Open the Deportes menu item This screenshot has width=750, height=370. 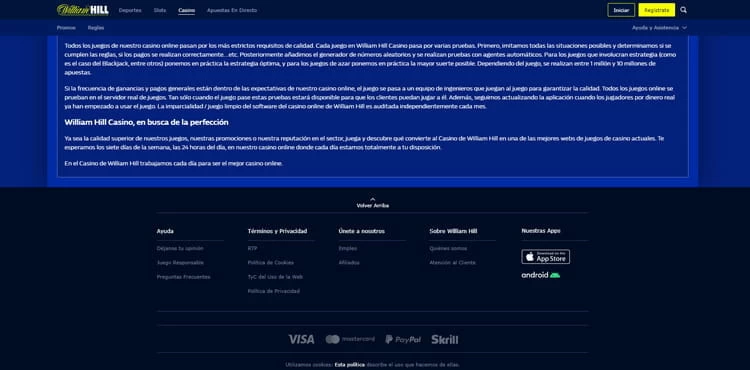130,10
